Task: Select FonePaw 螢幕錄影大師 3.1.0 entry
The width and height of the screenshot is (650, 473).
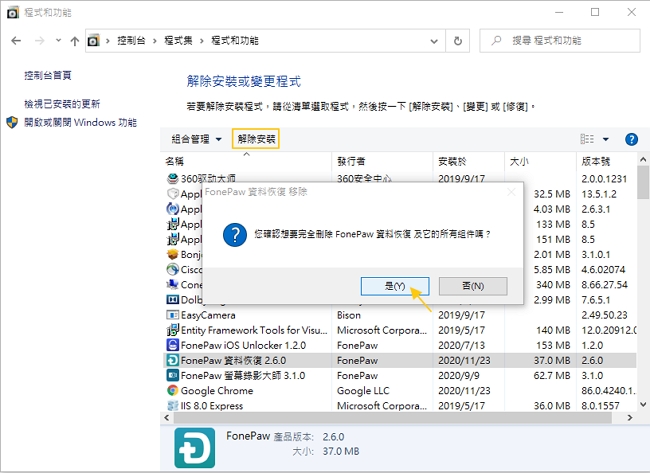Action: coord(243,376)
